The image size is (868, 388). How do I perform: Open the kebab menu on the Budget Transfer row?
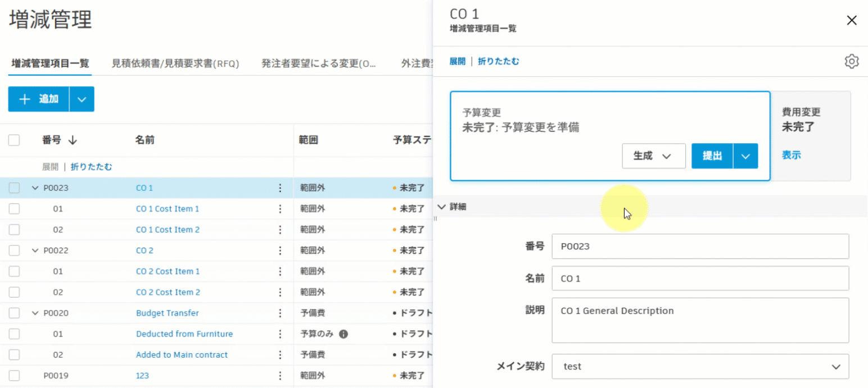tap(280, 313)
